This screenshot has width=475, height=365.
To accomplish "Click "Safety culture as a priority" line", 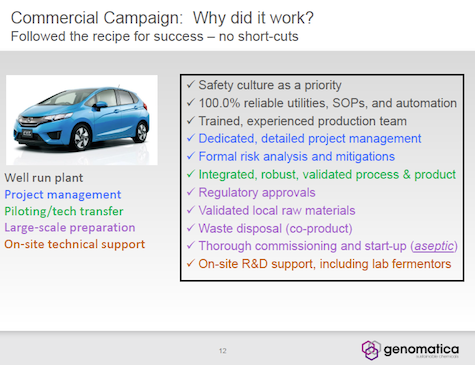I will point(270,85).
